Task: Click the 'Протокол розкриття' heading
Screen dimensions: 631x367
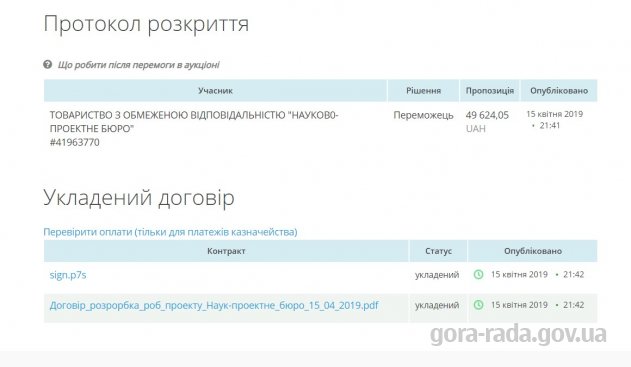Action: [x=146, y=24]
